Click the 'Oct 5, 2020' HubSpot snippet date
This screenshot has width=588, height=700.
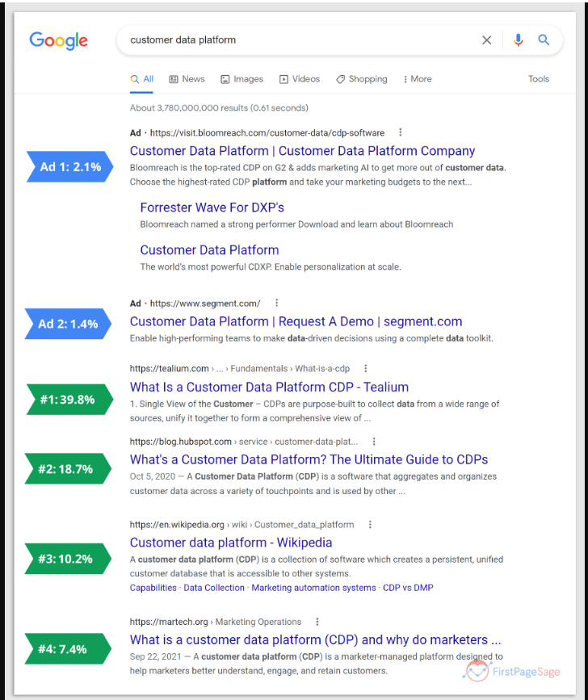coord(153,477)
